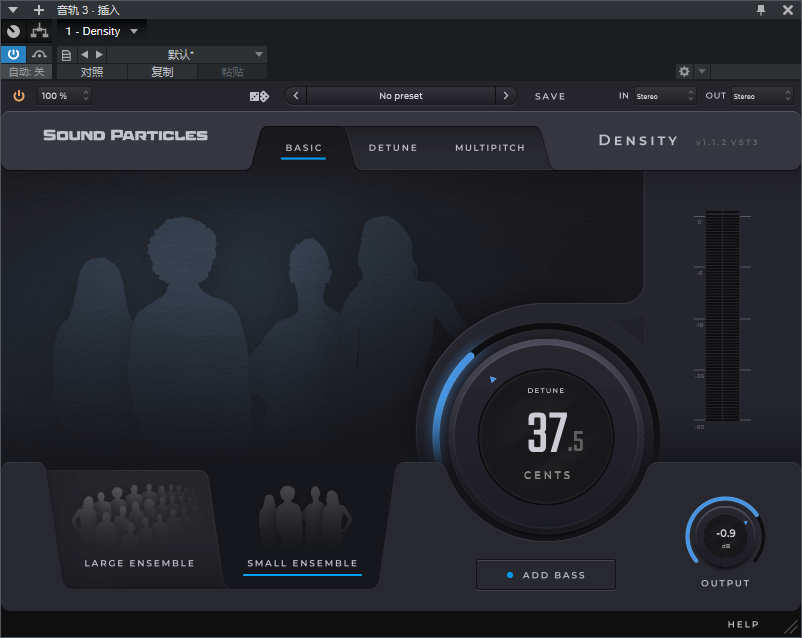Switch to the DETUNE tab
Viewport: 802px width, 638px height.
click(x=393, y=148)
